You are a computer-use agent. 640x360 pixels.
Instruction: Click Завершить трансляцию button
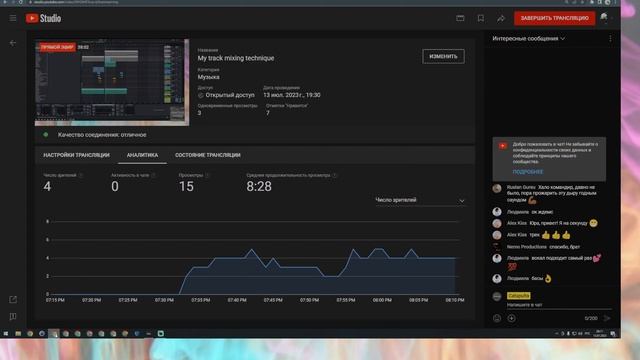(x=554, y=18)
